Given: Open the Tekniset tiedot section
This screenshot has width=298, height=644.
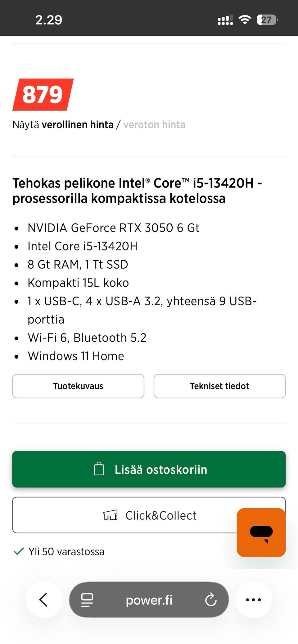Looking at the screenshot, I should point(219,386).
